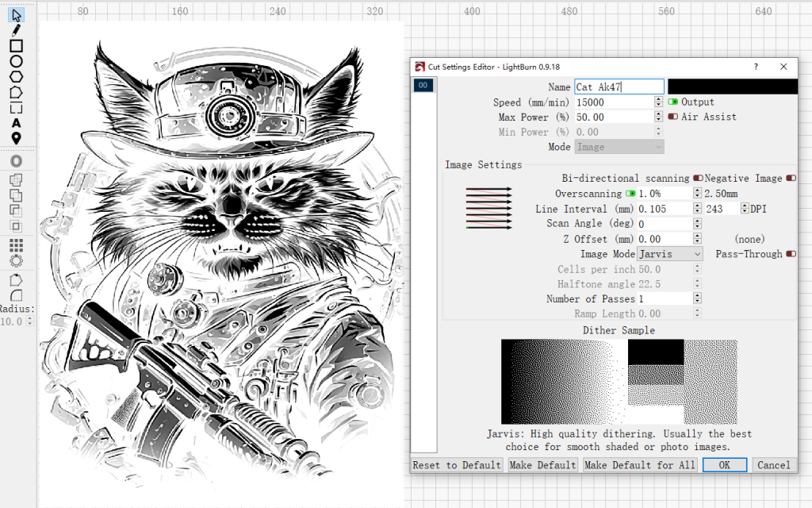Activate the Text tool
Viewport: 812px width, 508px height.
16,123
